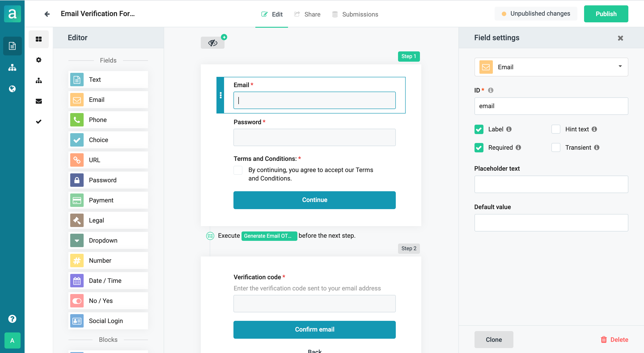Switch to the Edit tab
The width and height of the screenshot is (644, 353).
(272, 14)
